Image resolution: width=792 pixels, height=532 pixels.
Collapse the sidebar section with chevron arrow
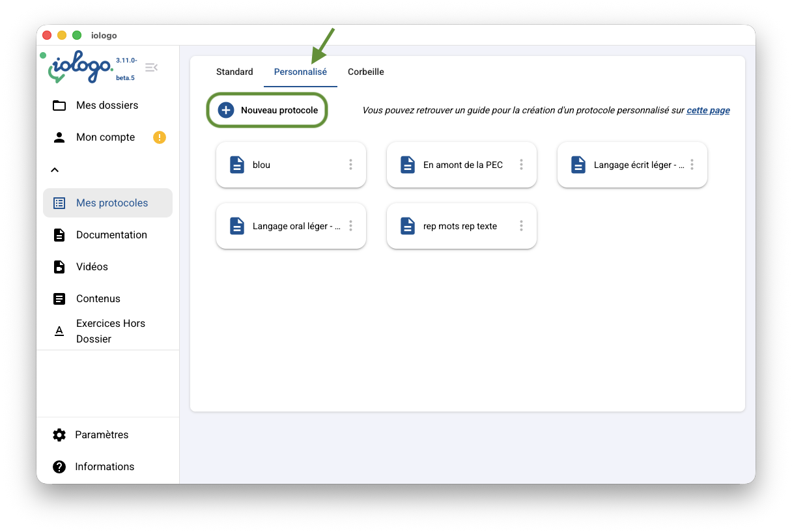[x=55, y=170]
